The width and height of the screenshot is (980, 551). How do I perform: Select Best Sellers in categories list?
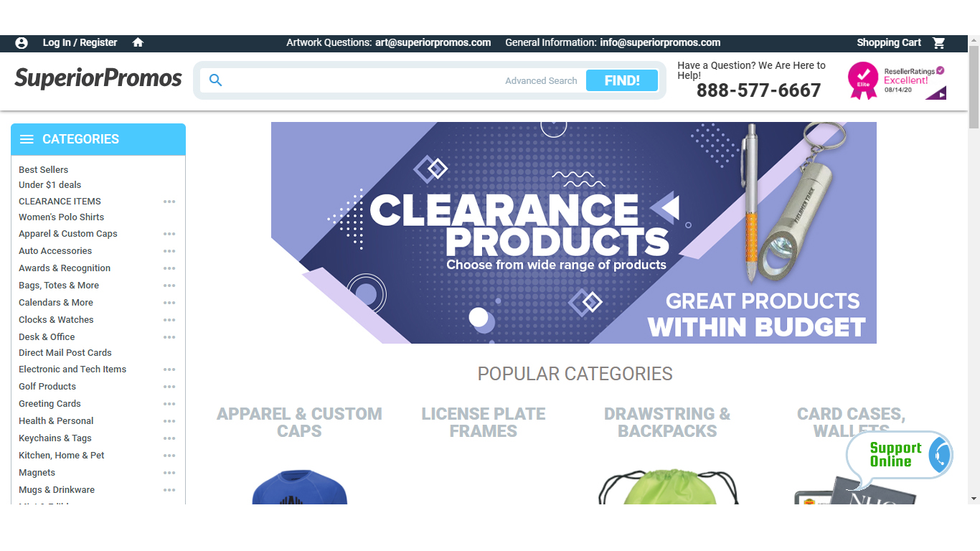point(44,170)
